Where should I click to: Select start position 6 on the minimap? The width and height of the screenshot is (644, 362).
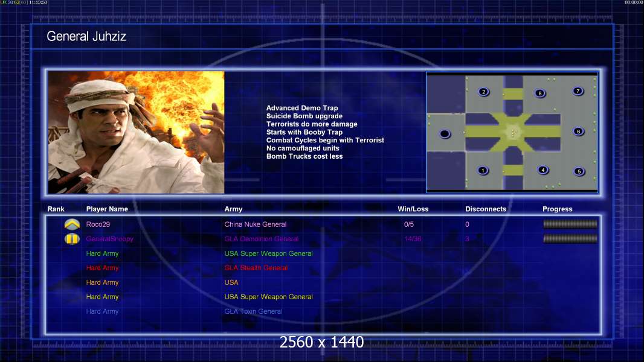578,132
